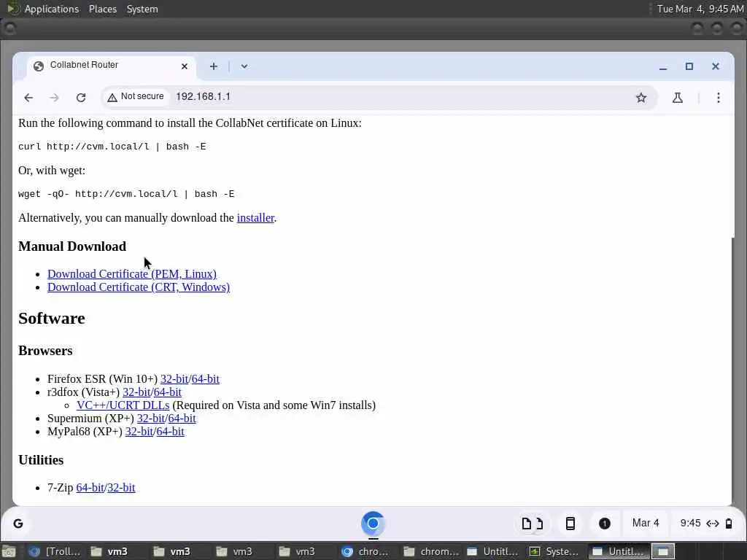The image size is (747, 560).
Task: Download 7-Zip 64-bit
Action: pyautogui.click(x=90, y=488)
